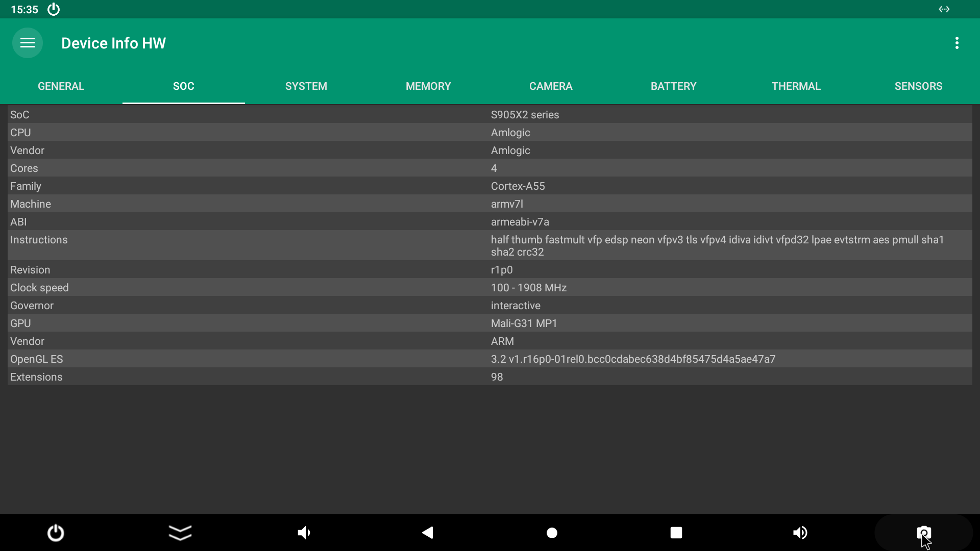Switch to the SYSTEM tab
The height and width of the screenshot is (551, 980).
306,86
